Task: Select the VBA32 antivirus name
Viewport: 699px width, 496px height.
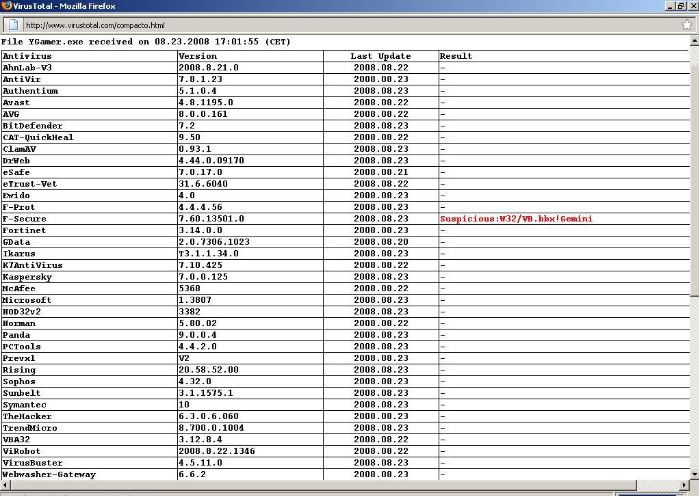Action: (x=16, y=439)
